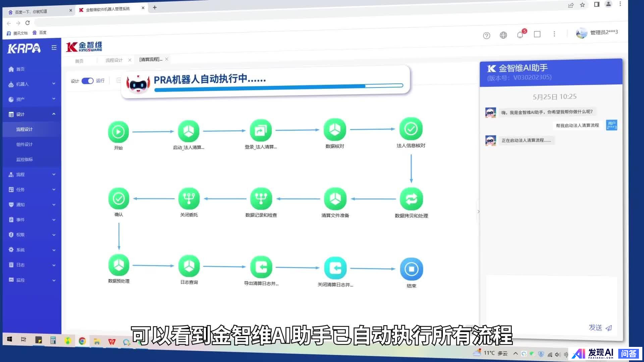This screenshot has width=644, height=362.
Task: Click the robot execution progress bar
Action: (278, 87)
